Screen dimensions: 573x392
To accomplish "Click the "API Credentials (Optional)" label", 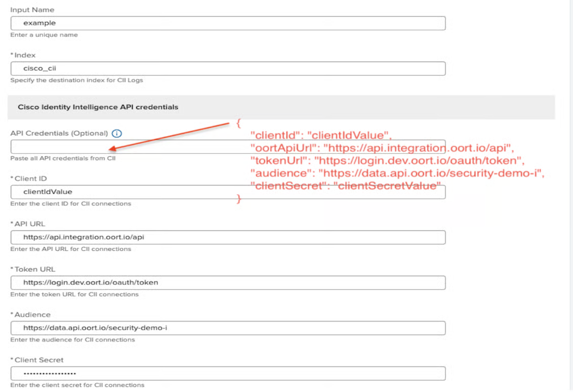I will pyautogui.click(x=59, y=134).
